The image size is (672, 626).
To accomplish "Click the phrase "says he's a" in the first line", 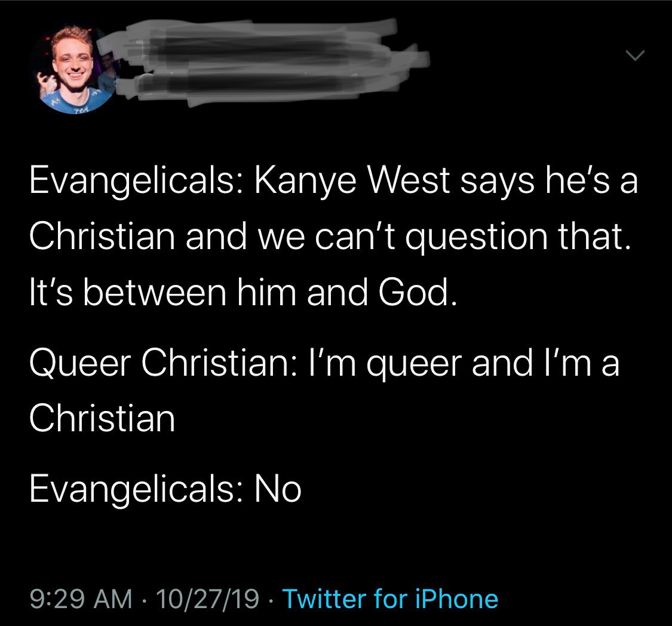I will (x=549, y=180).
